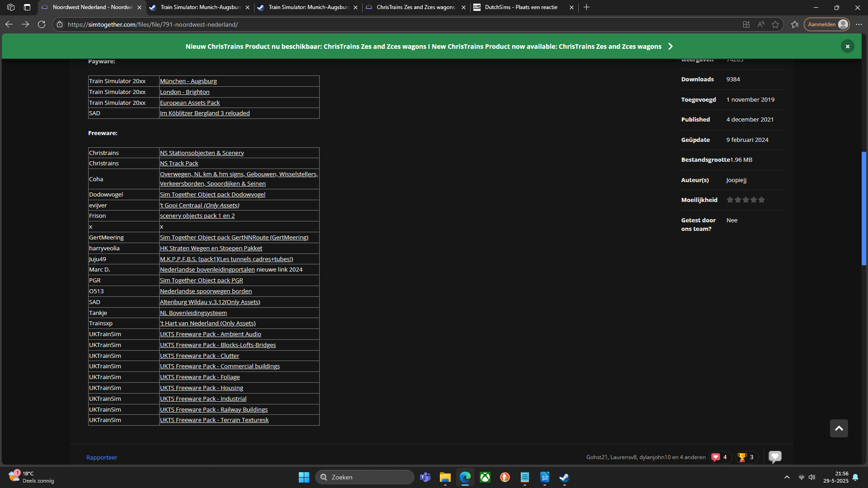Screen dimensions: 868x488
Task: Open Microsoft Teams from the taskbar
Action: click(425, 477)
